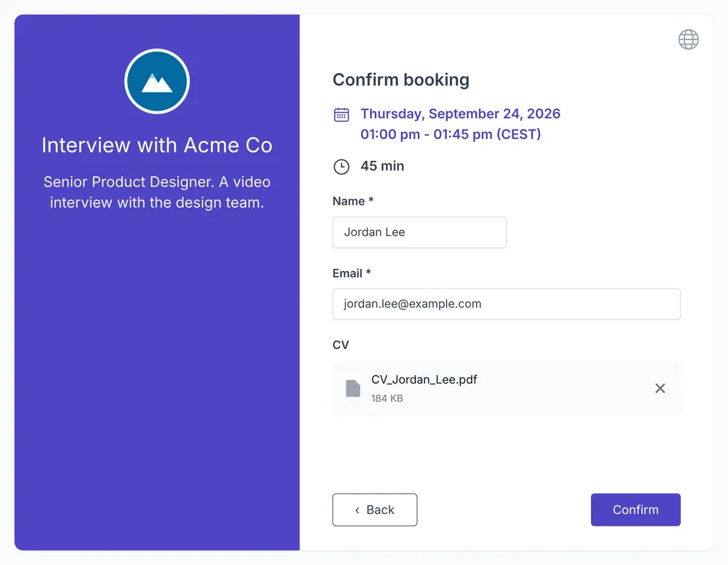Screen dimensions: 728x565
Task: Click the 184 KB file size
Action: 387,398
